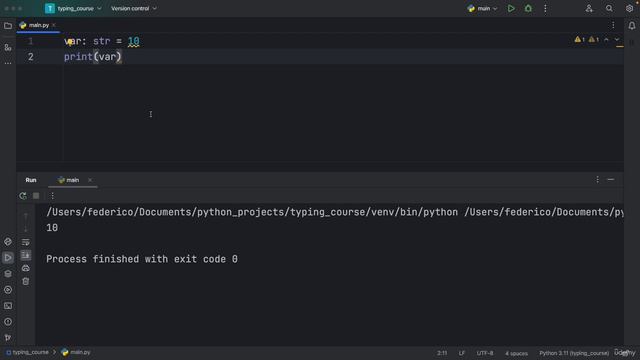Open more options in Run toolbar
The height and width of the screenshot is (360, 640).
click(52, 196)
